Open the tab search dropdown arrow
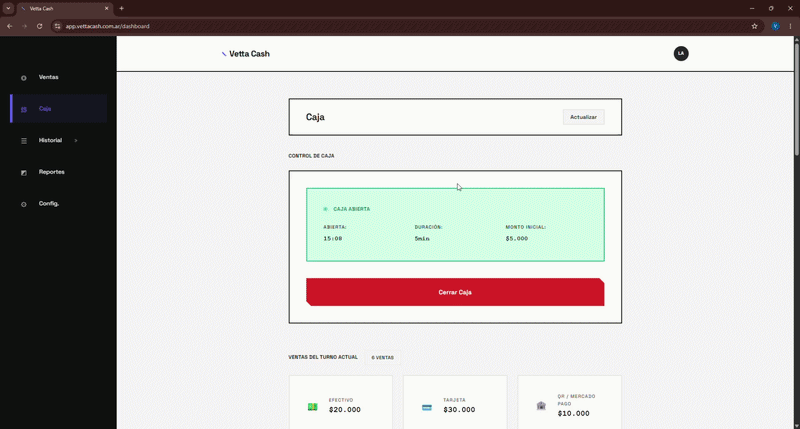Image resolution: width=800 pixels, height=429 pixels. pos(8,8)
